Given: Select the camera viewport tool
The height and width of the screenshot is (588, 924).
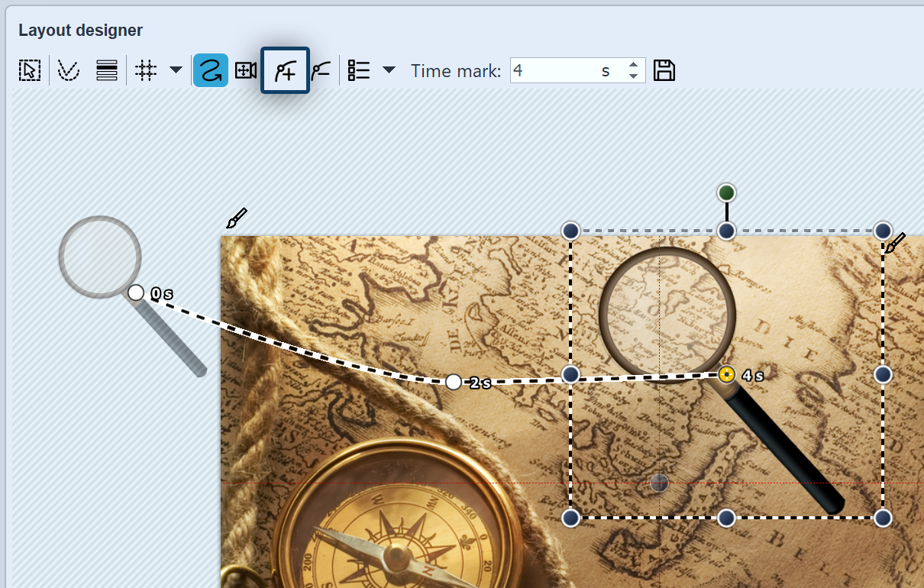Looking at the screenshot, I should [245, 70].
